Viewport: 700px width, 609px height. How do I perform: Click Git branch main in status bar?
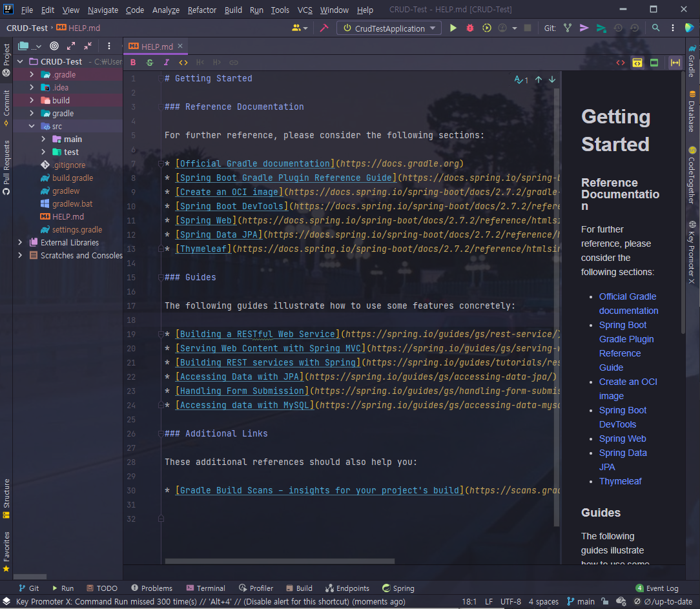581,602
